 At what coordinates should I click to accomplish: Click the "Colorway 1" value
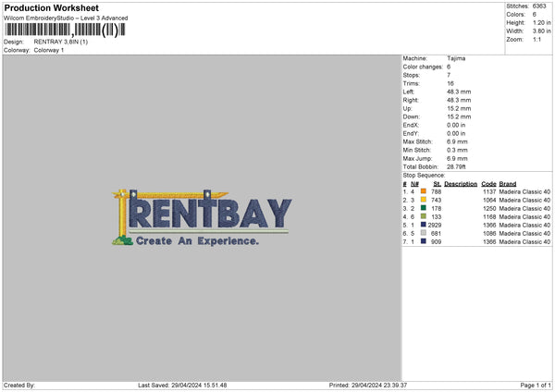(49, 50)
